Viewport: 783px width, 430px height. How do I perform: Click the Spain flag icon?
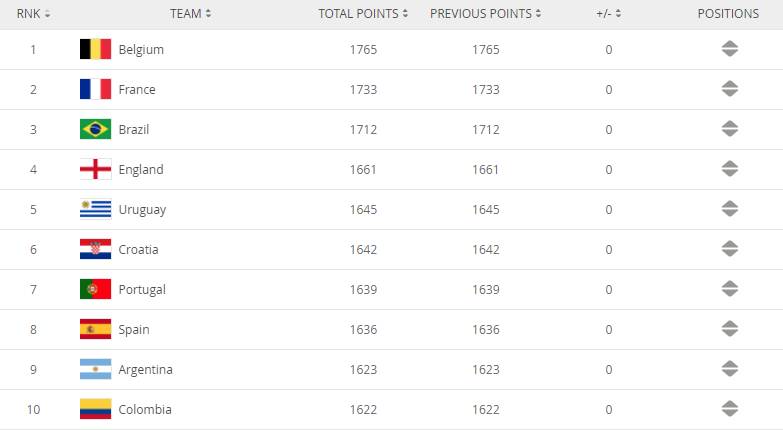[x=95, y=329]
